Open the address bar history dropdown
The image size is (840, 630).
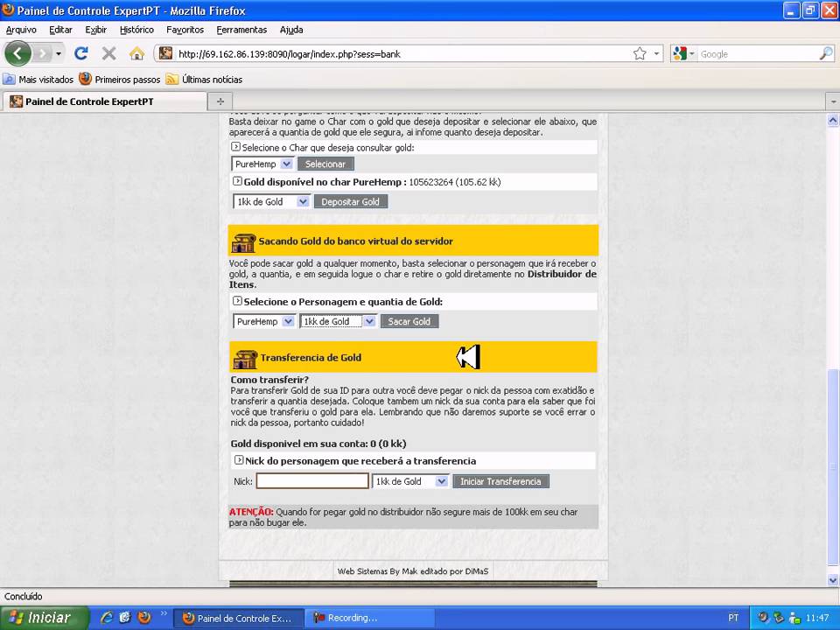(x=656, y=53)
